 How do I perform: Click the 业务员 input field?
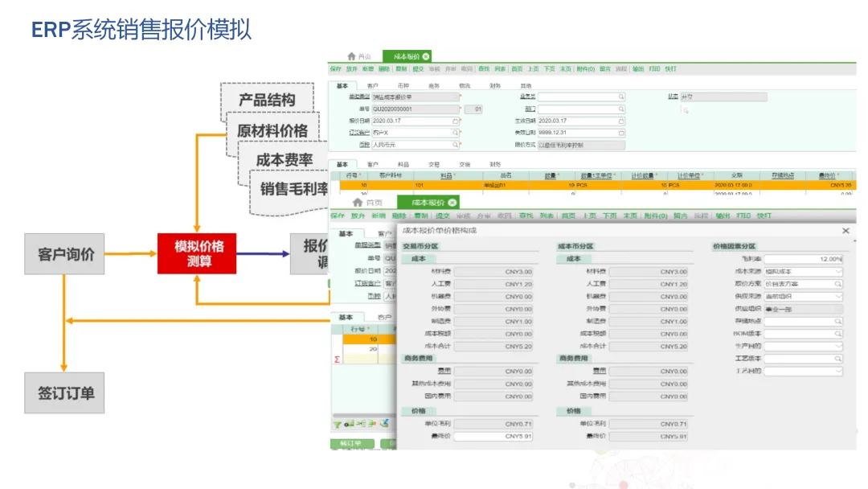pos(581,97)
